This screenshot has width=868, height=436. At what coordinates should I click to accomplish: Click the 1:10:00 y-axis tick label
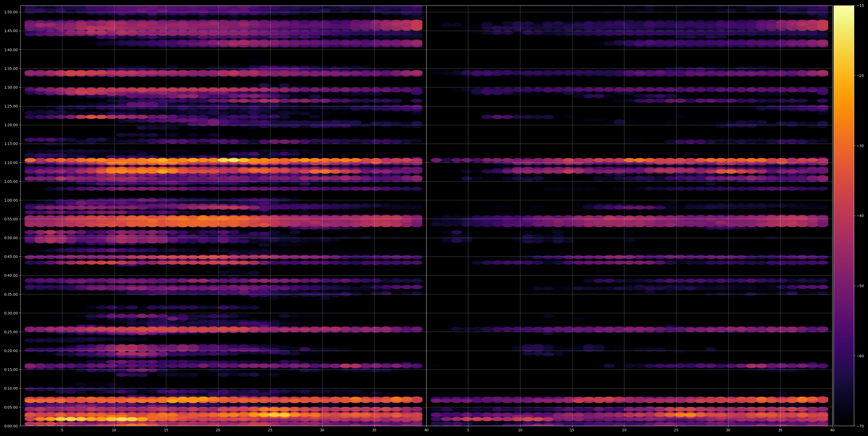(11, 162)
